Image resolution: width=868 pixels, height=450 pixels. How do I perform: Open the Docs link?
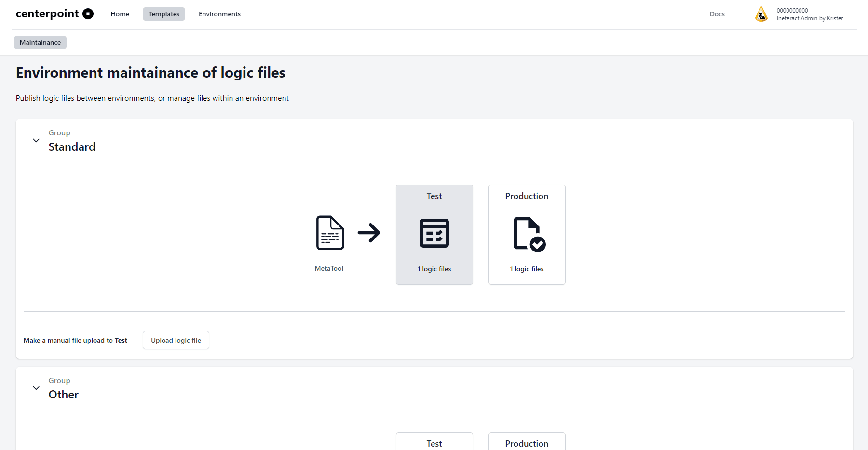tap(717, 14)
